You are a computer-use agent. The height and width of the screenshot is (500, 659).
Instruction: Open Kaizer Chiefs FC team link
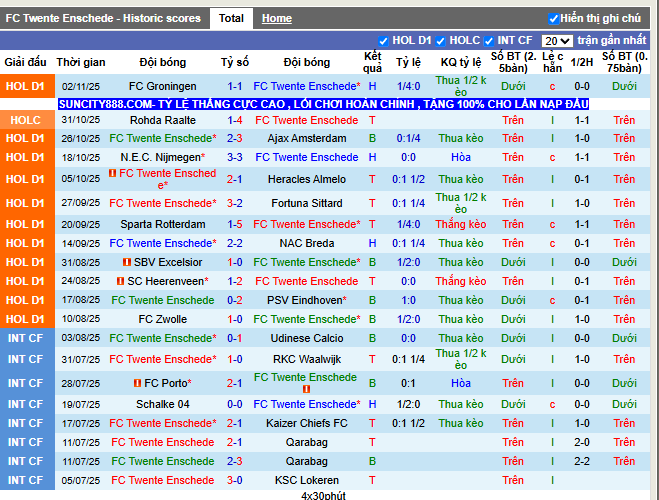pos(307,423)
